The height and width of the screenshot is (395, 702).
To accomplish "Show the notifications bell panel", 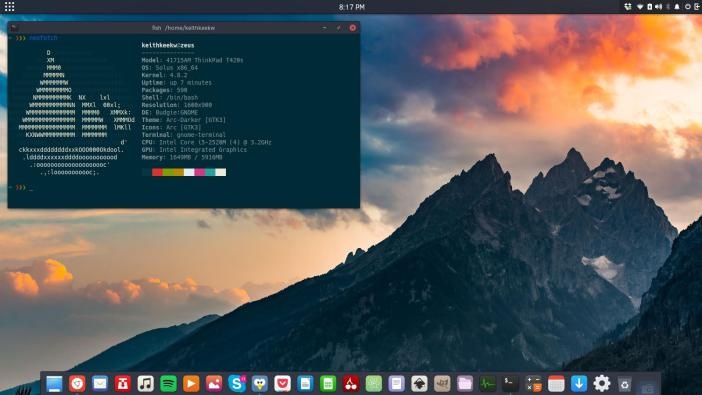I will click(x=677, y=7).
